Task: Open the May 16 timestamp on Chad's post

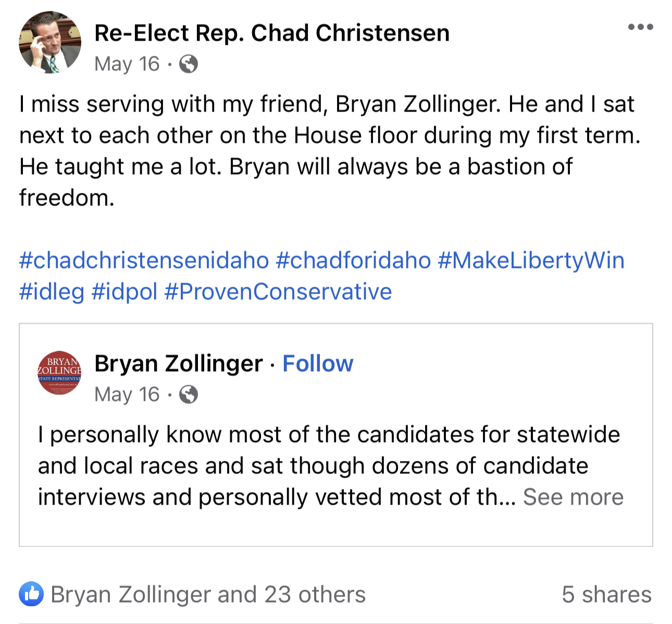Action: pyautogui.click(x=127, y=64)
